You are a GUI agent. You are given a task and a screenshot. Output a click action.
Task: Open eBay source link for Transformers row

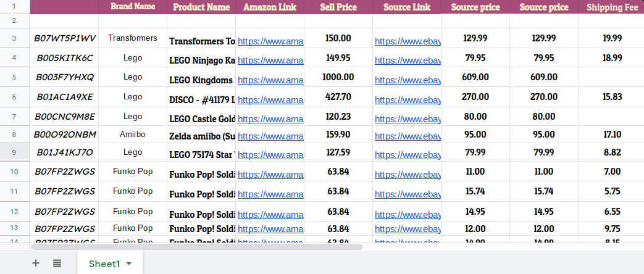point(408,41)
